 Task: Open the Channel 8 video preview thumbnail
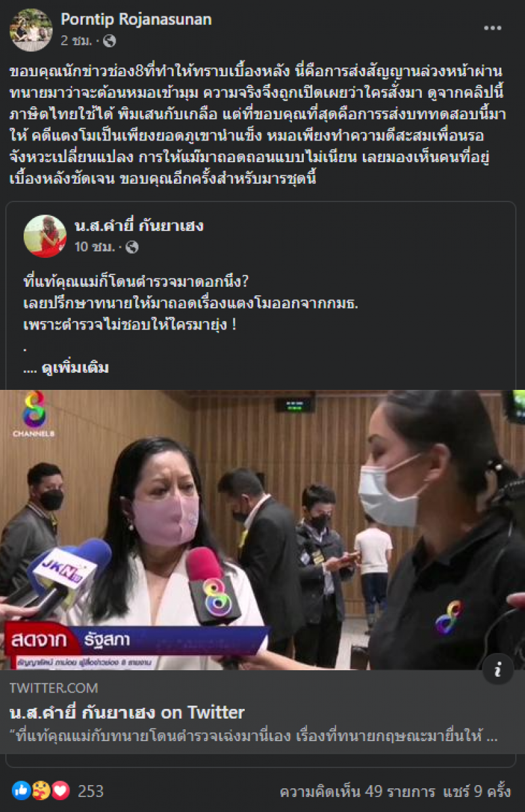262,530
